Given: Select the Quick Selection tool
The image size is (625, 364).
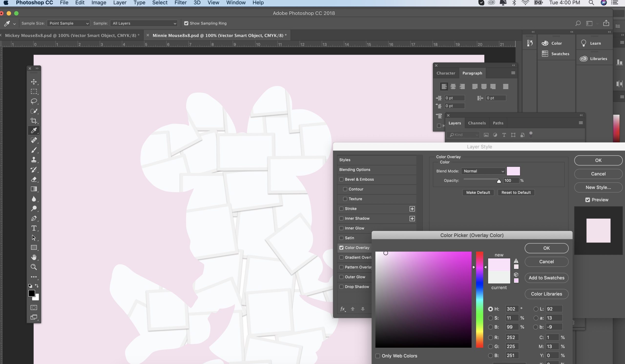Looking at the screenshot, I should pyautogui.click(x=34, y=111).
